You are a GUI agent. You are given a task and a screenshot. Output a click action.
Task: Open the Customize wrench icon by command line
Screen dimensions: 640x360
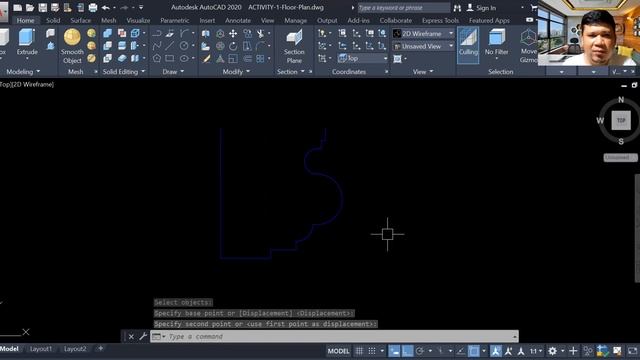143,337
